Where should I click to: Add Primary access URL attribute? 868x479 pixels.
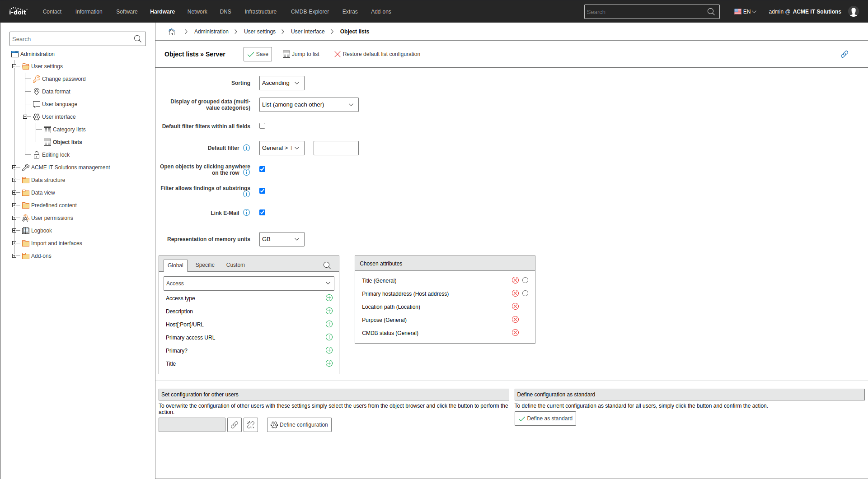(x=329, y=337)
